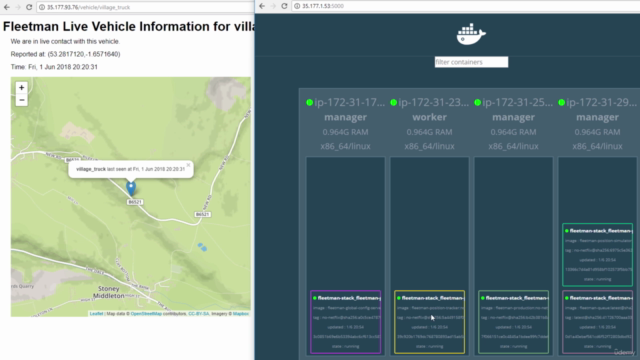Click running dot on the position-simulator container

567,231
